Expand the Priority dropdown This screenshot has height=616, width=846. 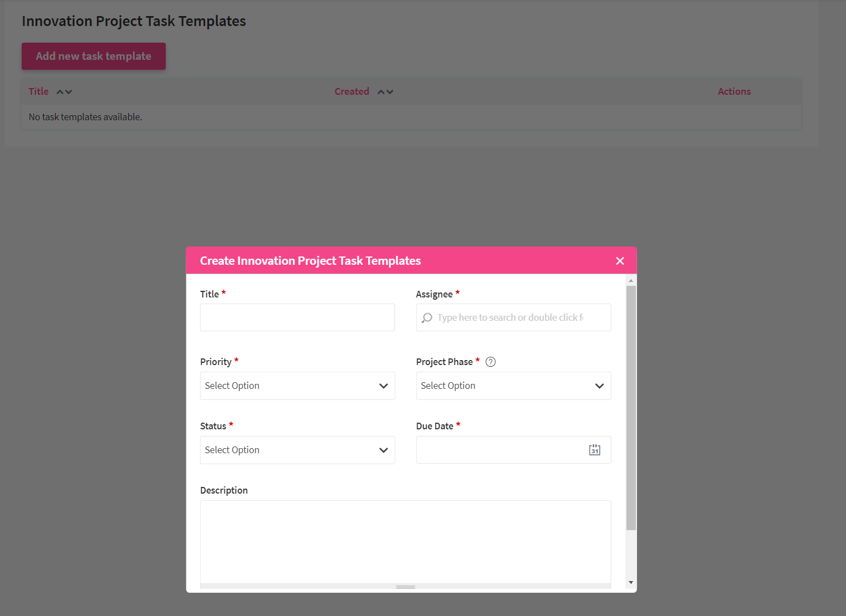[297, 386]
